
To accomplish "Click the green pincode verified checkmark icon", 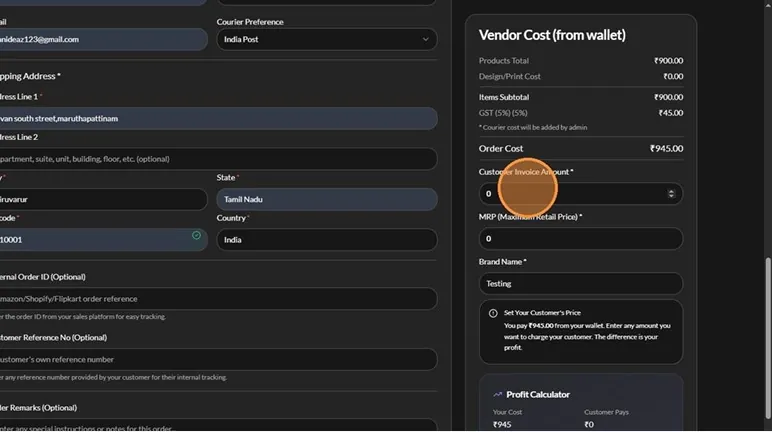I will (x=196, y=235).
